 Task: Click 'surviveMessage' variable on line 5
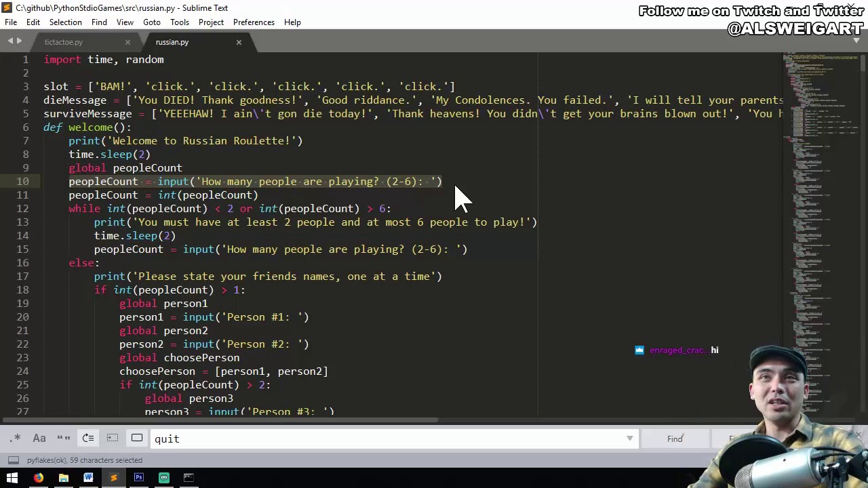(x=87, y=114)
